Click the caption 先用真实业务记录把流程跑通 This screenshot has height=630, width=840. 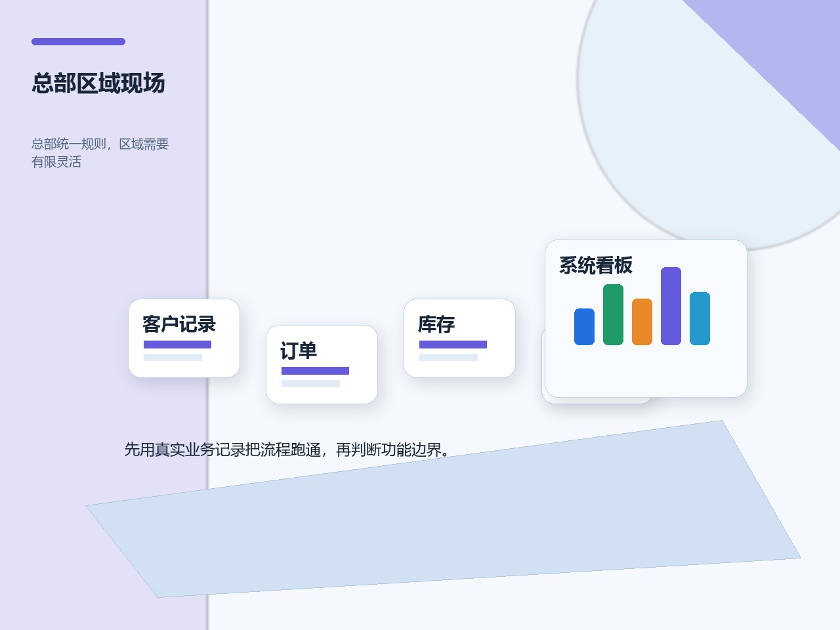[x=287, y=450]
